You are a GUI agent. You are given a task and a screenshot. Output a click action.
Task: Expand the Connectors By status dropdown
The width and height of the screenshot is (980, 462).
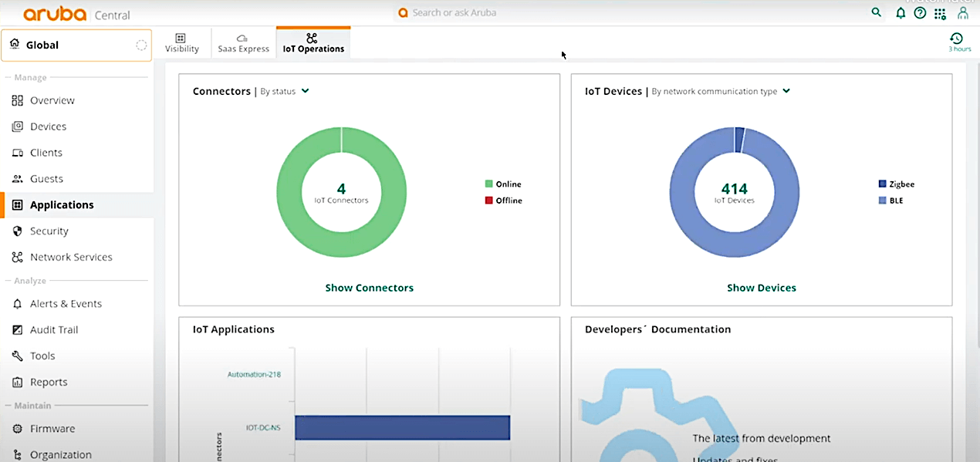(x=284, y=91)
